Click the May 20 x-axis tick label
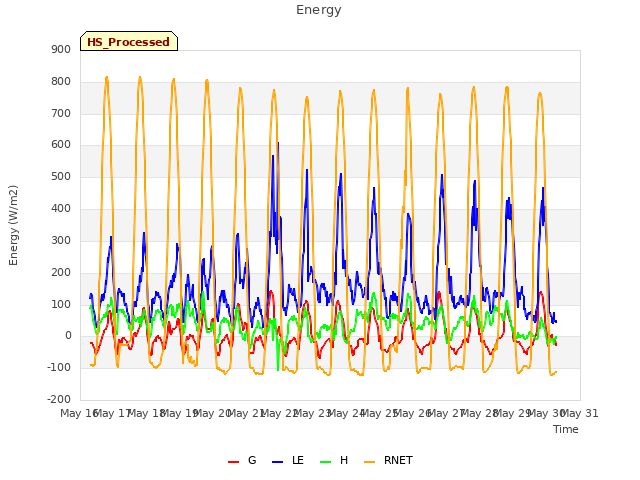The image size is (640, 480). [x=213, y=414]
